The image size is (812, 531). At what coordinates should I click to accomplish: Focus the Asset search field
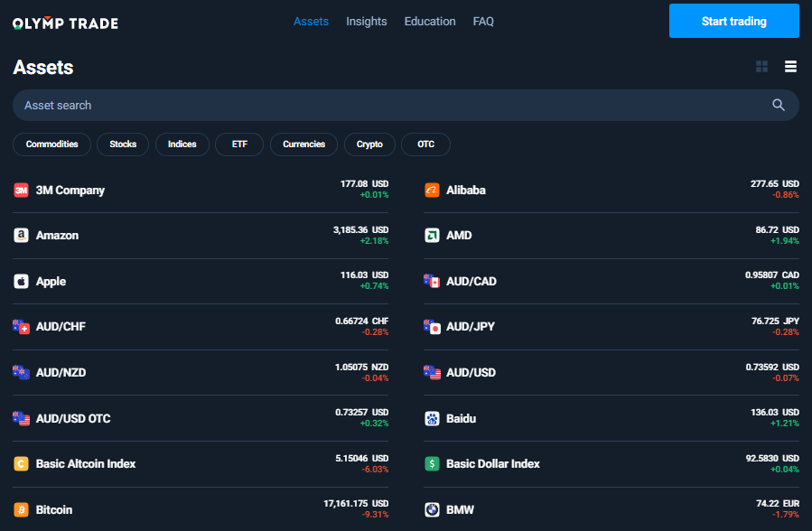pyautogui.click(x=406, y=105)
